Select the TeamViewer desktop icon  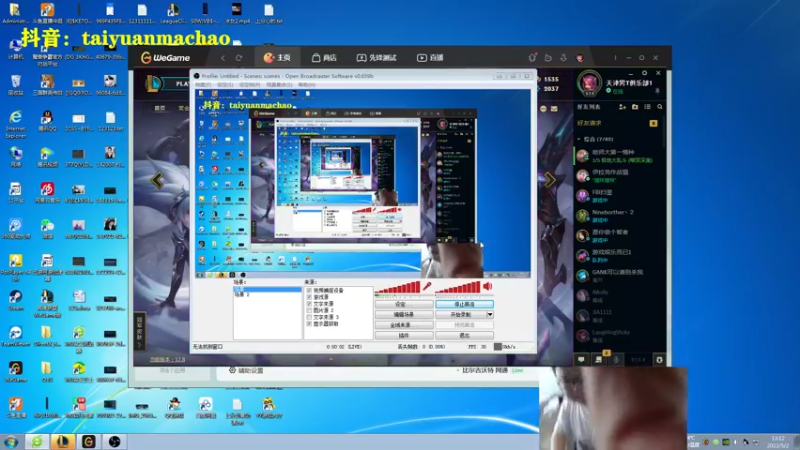click(15, 336)
